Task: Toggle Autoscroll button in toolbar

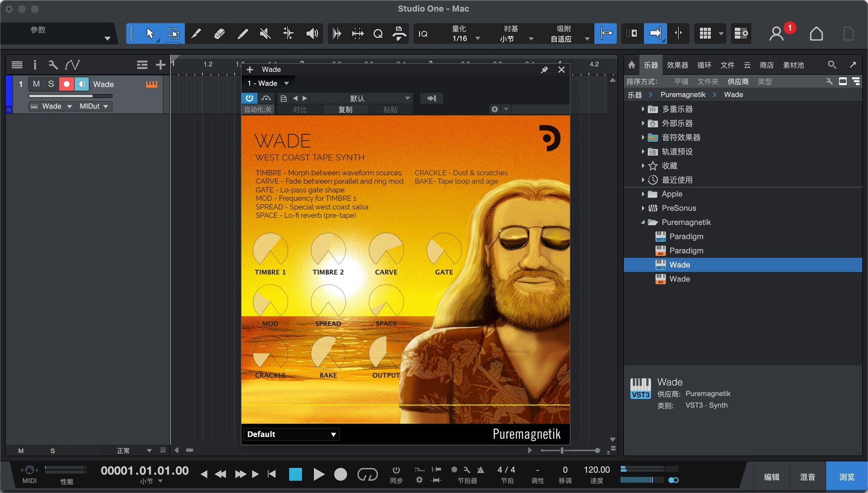Action: click(x=655, y=33)
